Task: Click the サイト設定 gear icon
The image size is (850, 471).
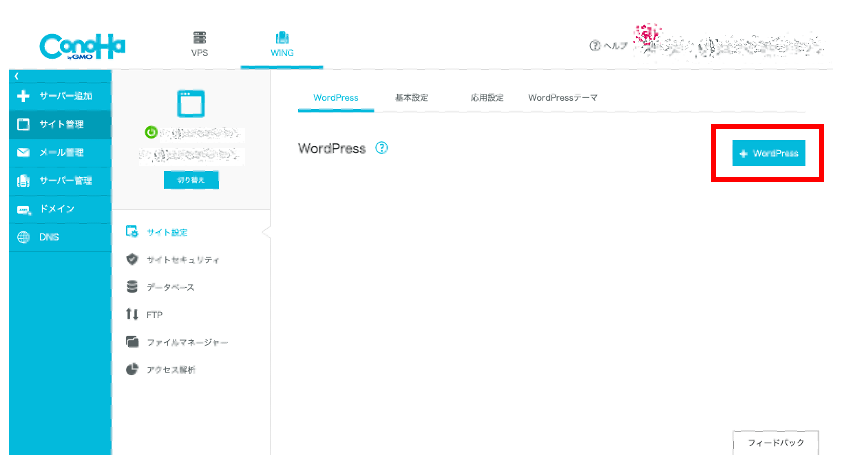Action: click(x=132, y=231)
